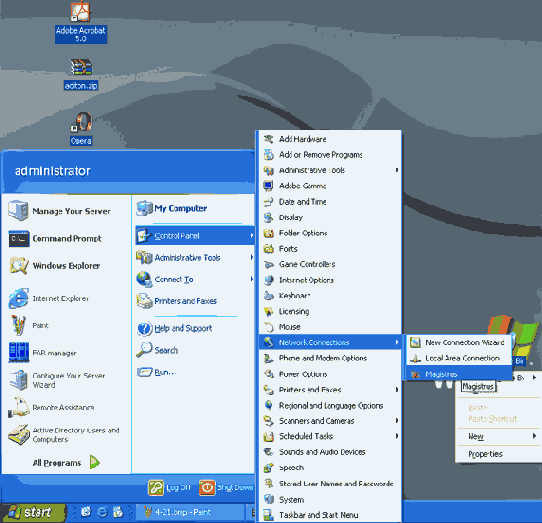Open Adobe Acrobat 5.0 desktop icon
542x523 pixels.
click(x=81, y=12)
